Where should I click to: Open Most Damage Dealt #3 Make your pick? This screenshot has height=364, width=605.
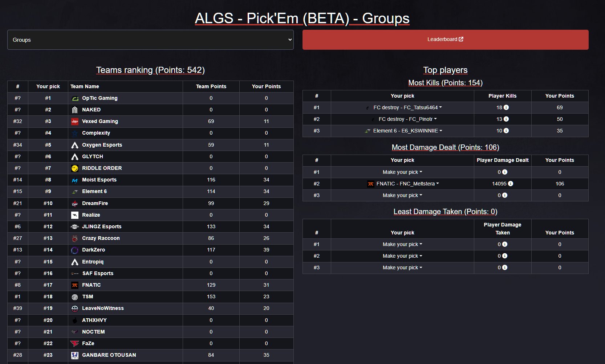point(402,195)
